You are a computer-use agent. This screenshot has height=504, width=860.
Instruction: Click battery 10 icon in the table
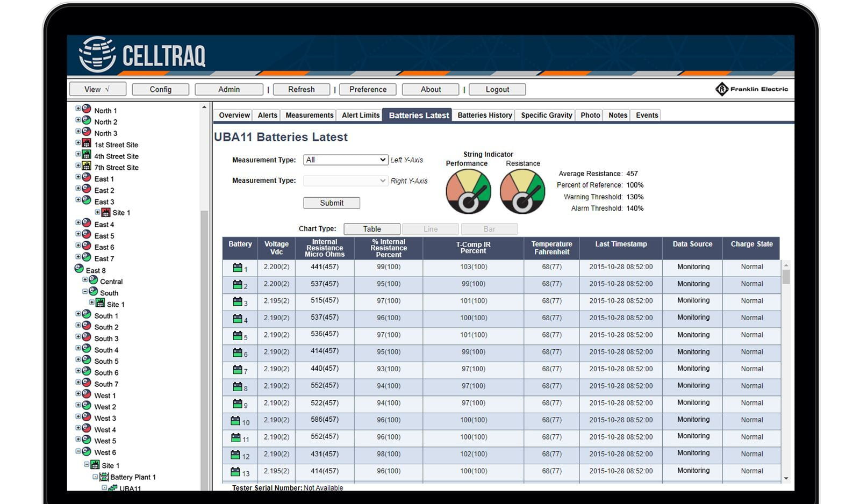pos(235,420)
